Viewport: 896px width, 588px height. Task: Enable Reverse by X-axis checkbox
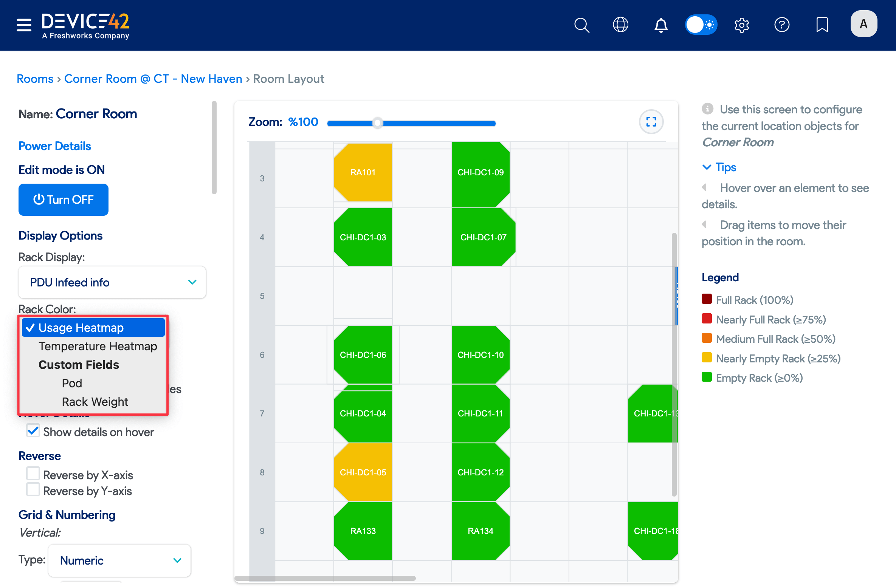pyautogui.click(x=33, y=473)
